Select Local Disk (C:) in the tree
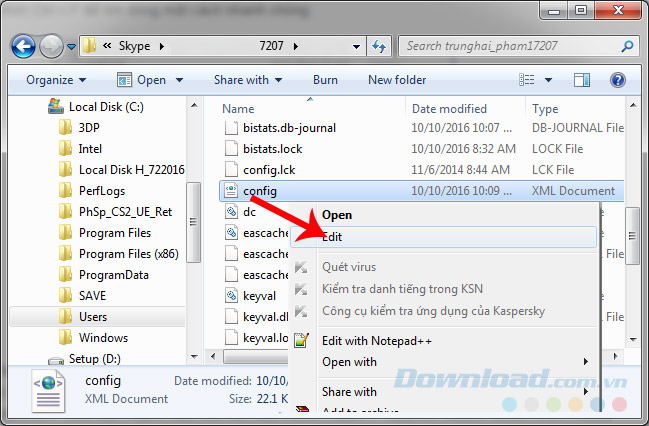Viewport: 649px width, 426px height. [106, 107]
